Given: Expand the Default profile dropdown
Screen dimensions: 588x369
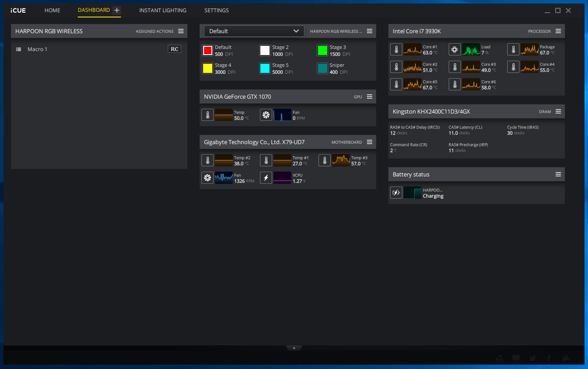Looking at the screenshot, I should point(254,31).
